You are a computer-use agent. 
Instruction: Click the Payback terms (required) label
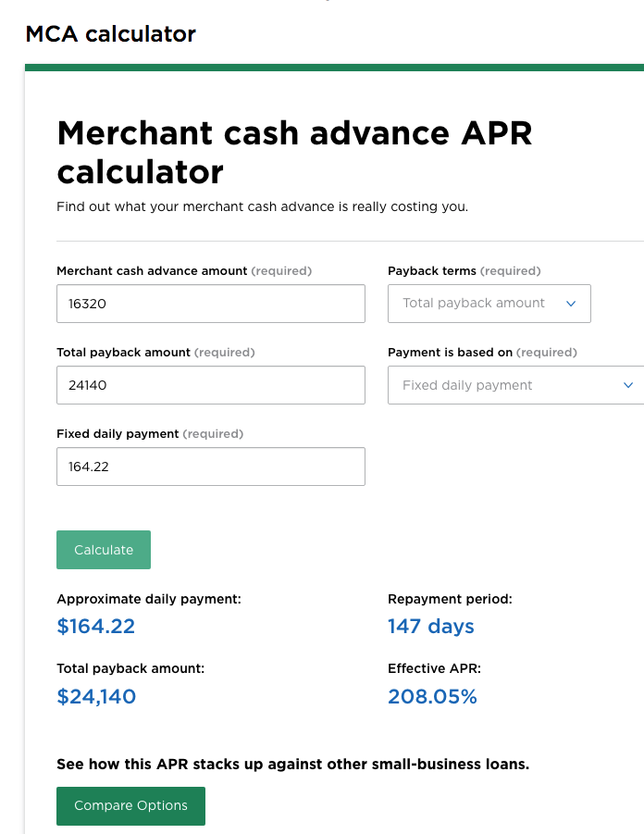click(464, 271)
